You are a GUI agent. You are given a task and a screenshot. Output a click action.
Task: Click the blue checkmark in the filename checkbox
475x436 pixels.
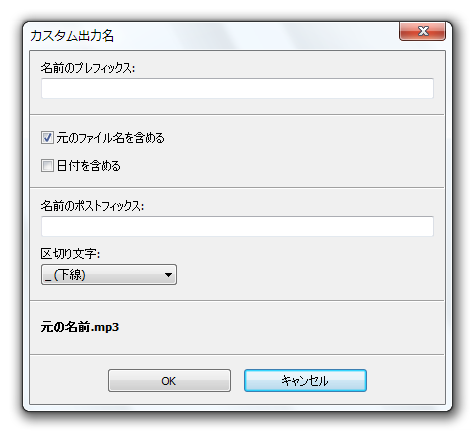(x=47, y=137)
